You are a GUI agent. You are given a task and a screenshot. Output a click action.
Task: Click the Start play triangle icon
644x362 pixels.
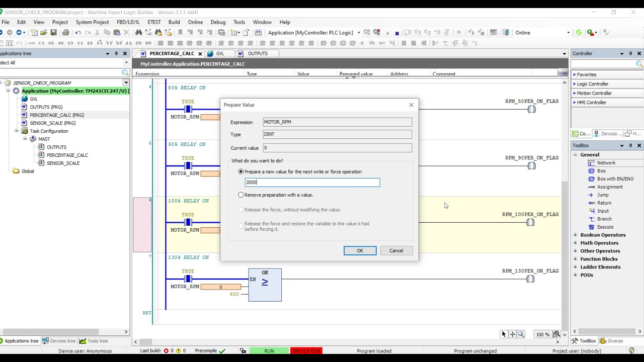pyautogui.click(x=387, y=33)
